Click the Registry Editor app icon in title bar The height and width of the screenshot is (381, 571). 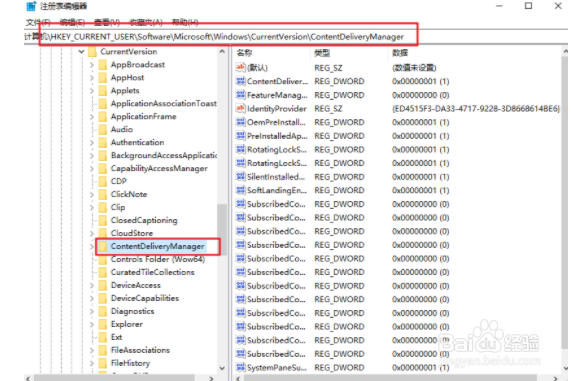31,6
